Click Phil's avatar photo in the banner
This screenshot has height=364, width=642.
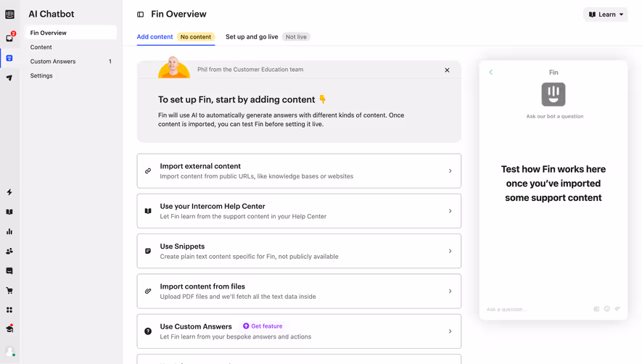[x=174, y=67]
